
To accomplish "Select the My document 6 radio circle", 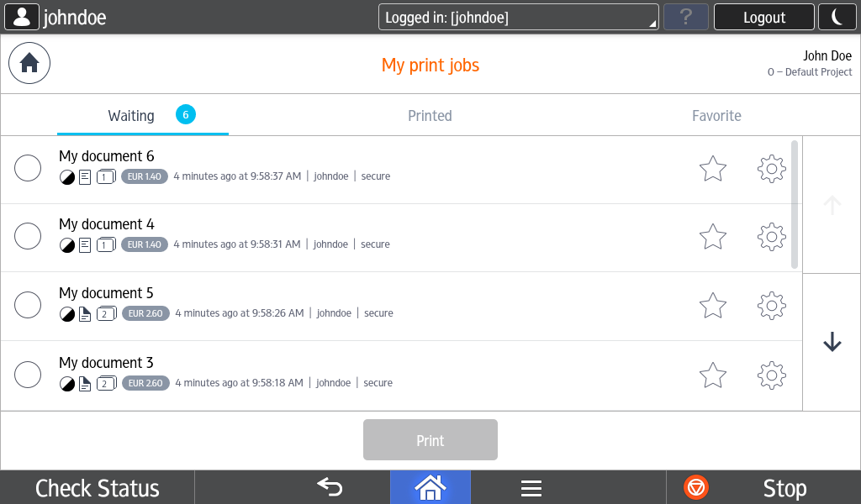I will tap(28, 168).
